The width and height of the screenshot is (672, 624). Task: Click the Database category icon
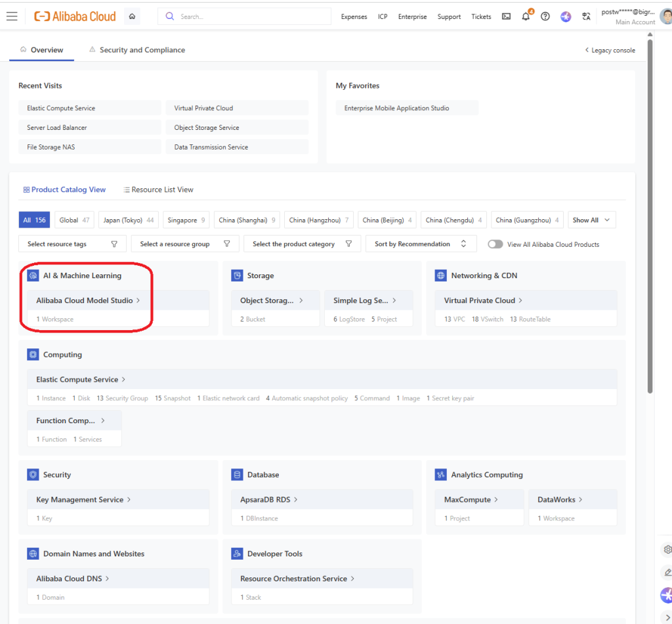point(237,474)
